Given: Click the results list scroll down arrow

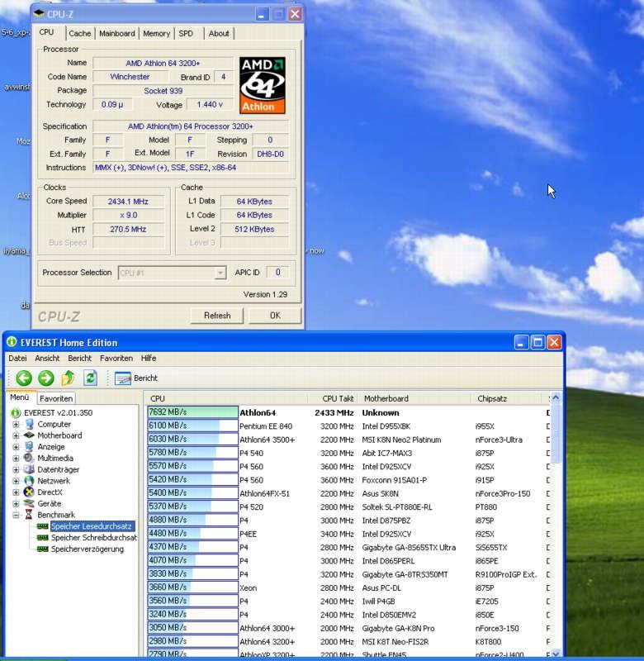Looking at the screenshot, I should [556, 654].
